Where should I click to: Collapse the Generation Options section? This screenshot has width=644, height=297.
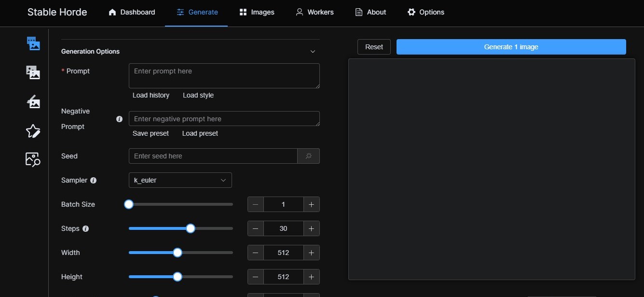[x=313, y=51]
